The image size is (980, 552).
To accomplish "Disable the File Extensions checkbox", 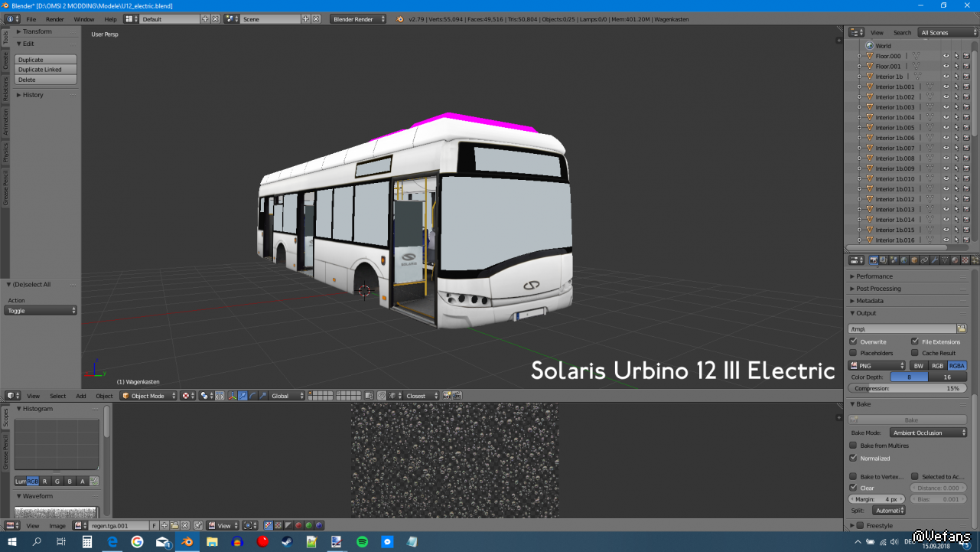I will (x=915, y=341).
